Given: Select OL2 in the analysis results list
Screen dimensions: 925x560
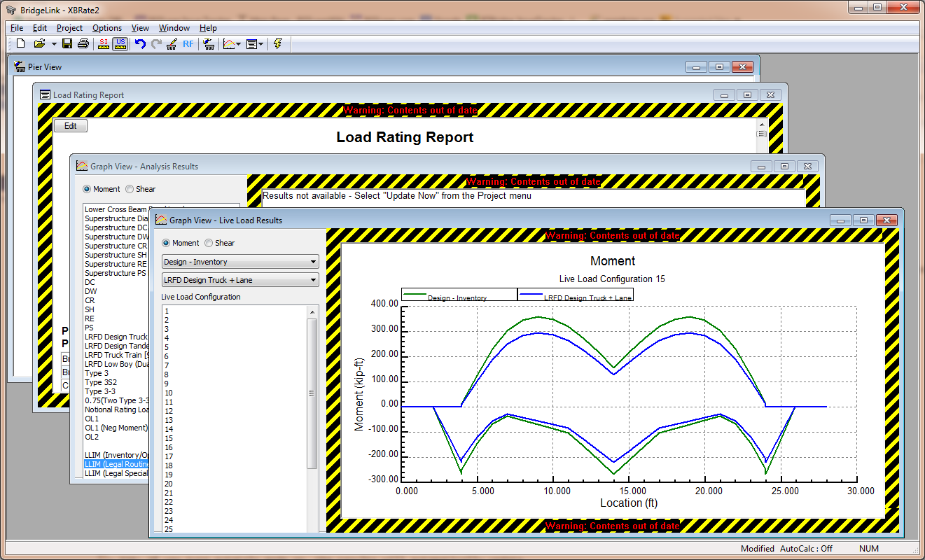Looking at the screenshot, I should click(92, 437).
